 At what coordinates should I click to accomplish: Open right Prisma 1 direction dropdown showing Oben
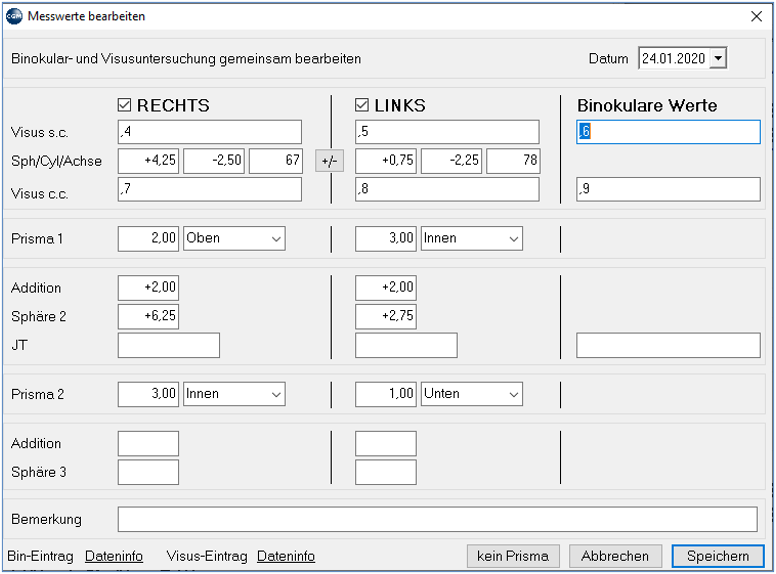click(234, 239)
